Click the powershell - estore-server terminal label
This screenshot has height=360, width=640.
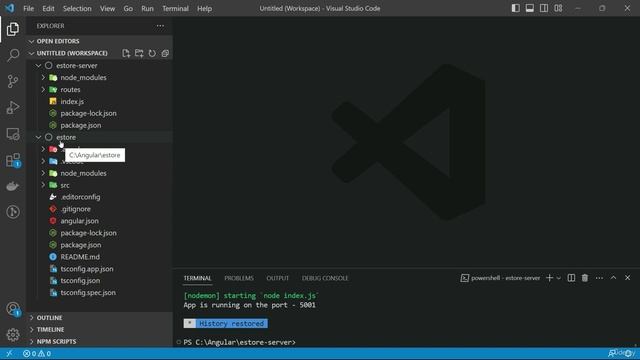click(500, 278)
